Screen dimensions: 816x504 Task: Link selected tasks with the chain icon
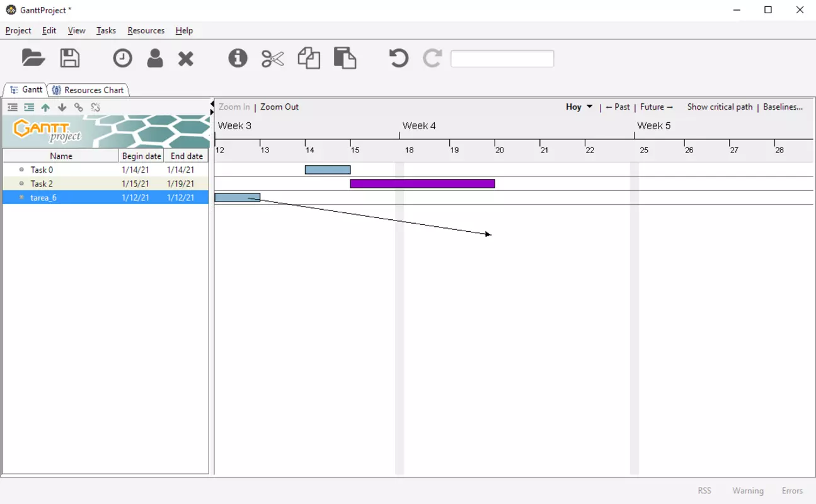point(79,108)
